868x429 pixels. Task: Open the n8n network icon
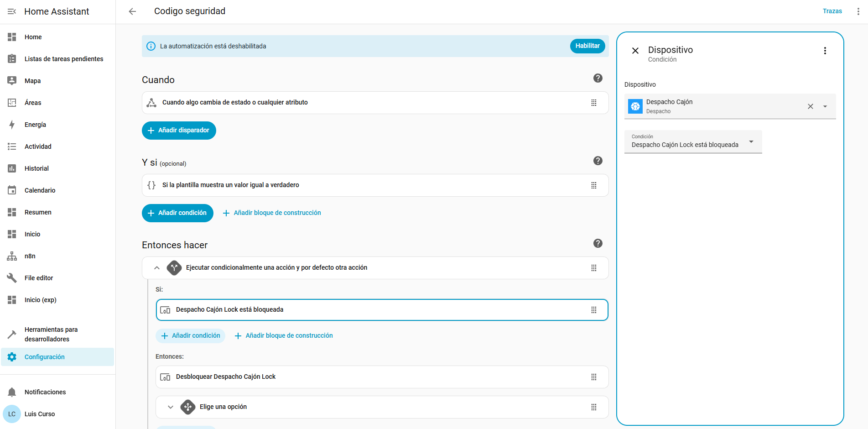point(12,256)
